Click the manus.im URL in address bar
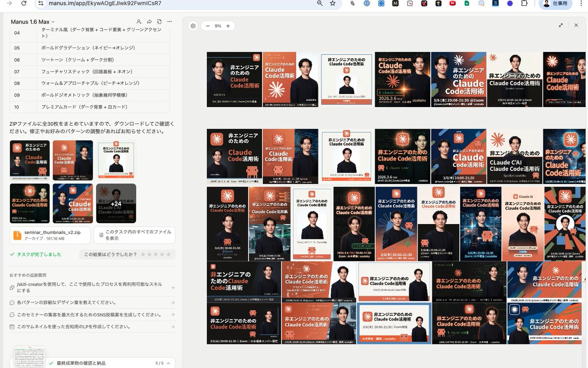This screenshot has height=368, width=588. coord(105,3)
